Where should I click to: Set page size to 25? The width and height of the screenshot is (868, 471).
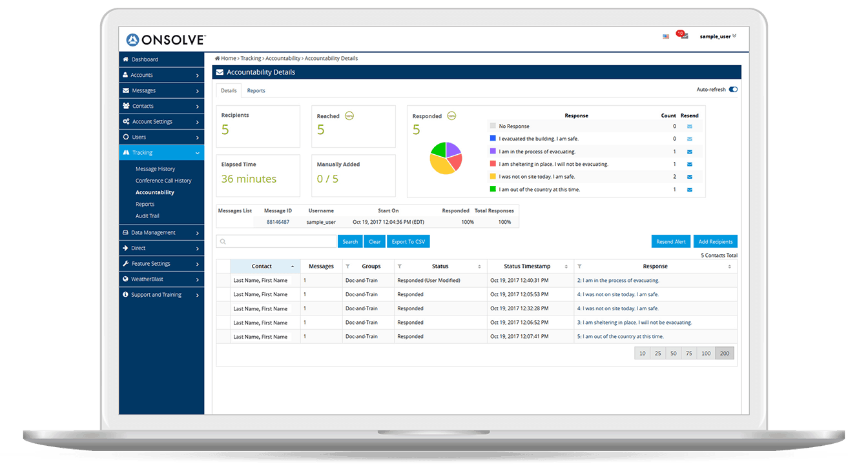(x=658, y=354)
